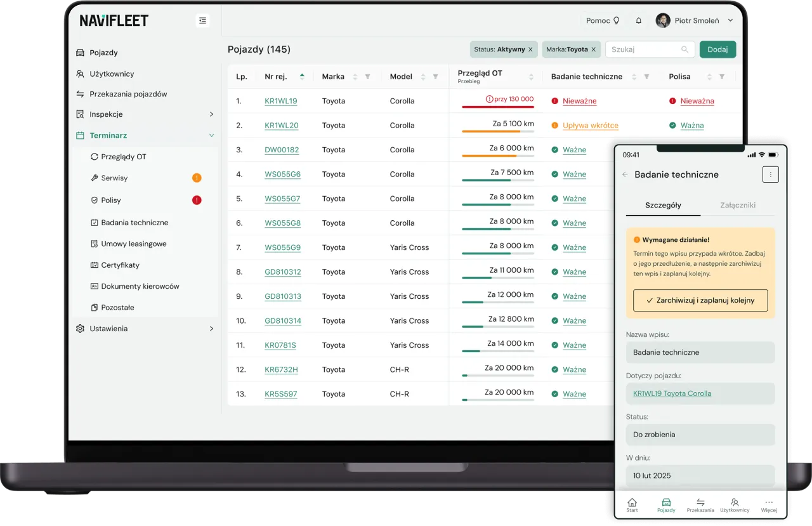Remove the Marka: Toyota filter chip
The height and width of the screenshot is (526, 812).
(594, 49)
